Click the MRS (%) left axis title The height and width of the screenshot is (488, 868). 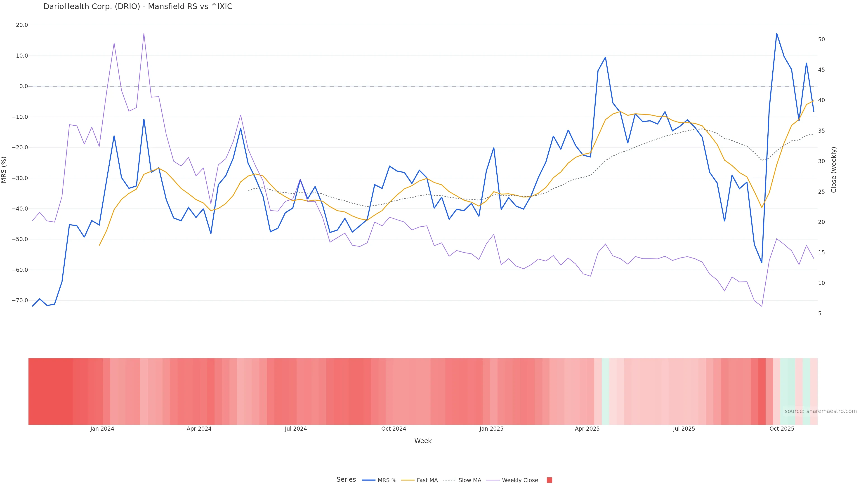click(x=4, y=170)
